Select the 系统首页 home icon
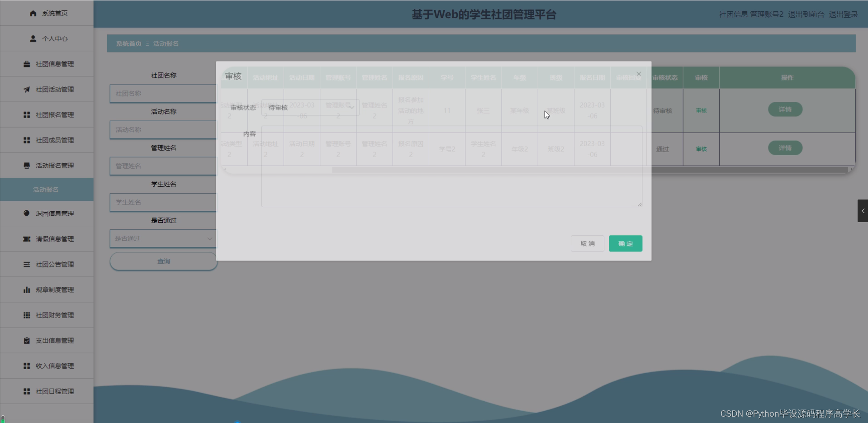Viewport: 868px width, 423px height. coord(33,13)
